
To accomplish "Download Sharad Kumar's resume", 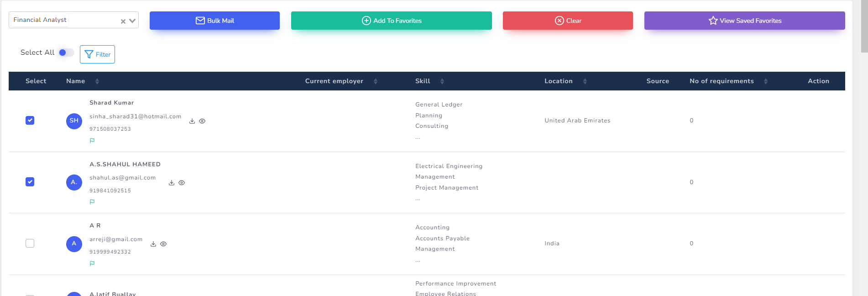I will tap(192, 121).
